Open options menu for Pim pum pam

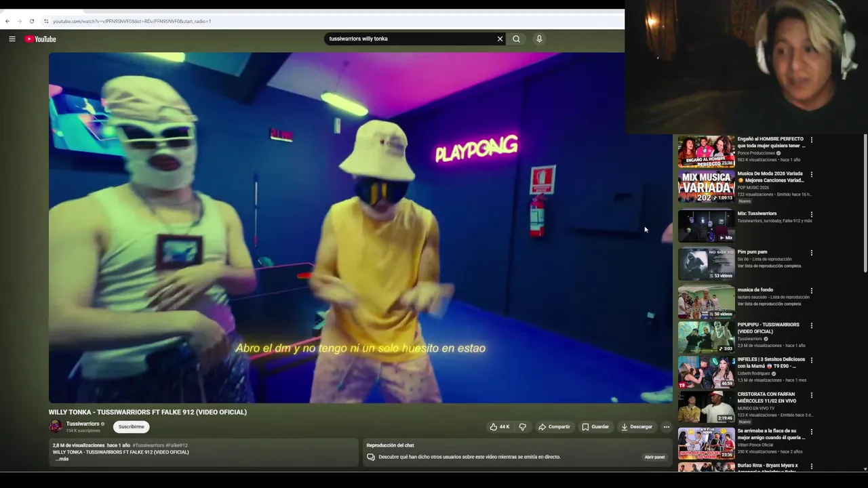click(x=812, y=253)
